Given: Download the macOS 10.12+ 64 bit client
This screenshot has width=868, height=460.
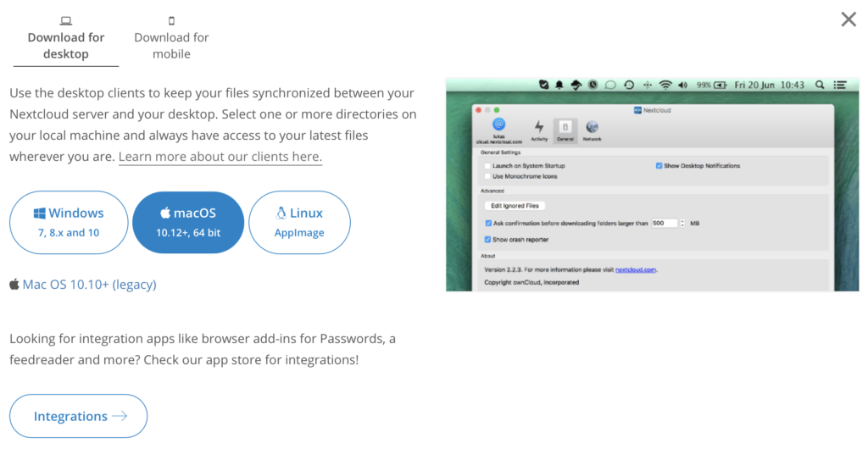Looking at the screenshot, I should (188, 222).
